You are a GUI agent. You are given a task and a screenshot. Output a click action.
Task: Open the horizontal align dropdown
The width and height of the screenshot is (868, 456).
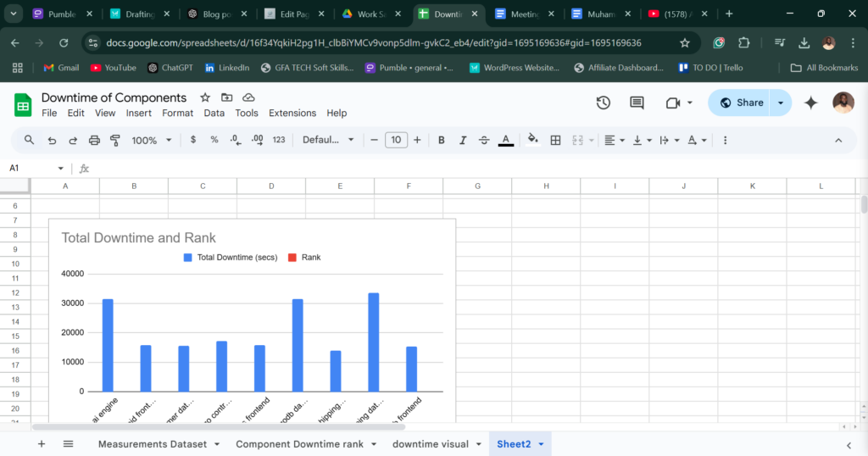pos(615,140)
